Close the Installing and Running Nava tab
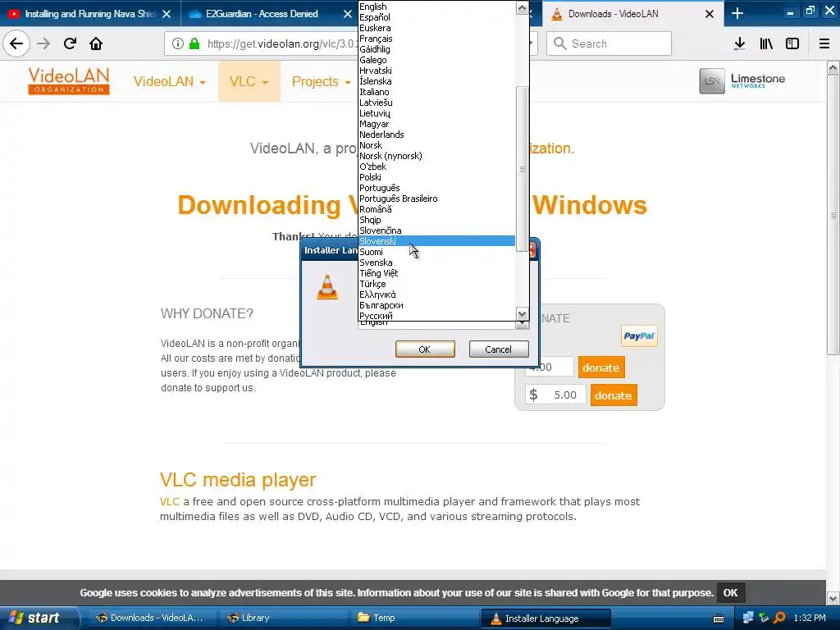The width and height of the screenshot is (840, 630). 167,14
